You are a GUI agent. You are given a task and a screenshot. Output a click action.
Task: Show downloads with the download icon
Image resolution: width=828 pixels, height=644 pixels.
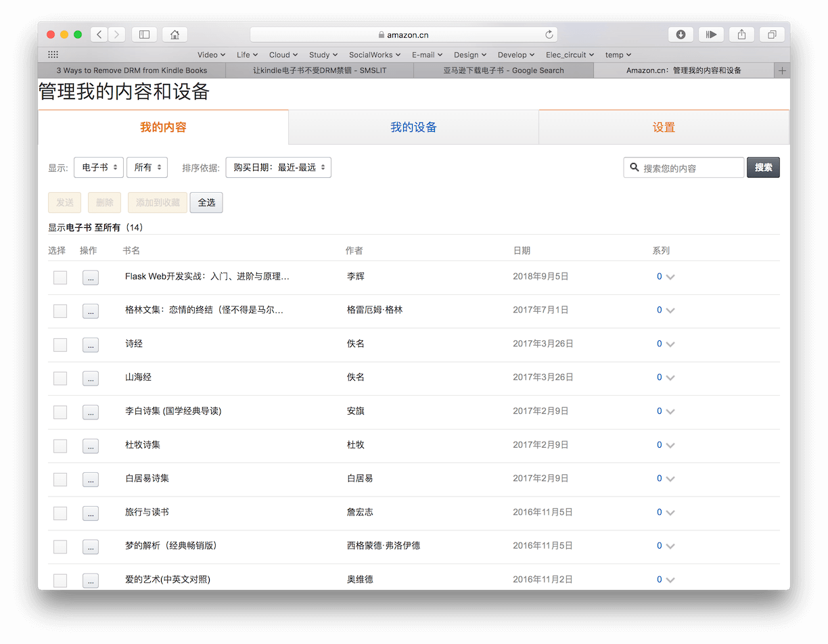coord(681,34)
